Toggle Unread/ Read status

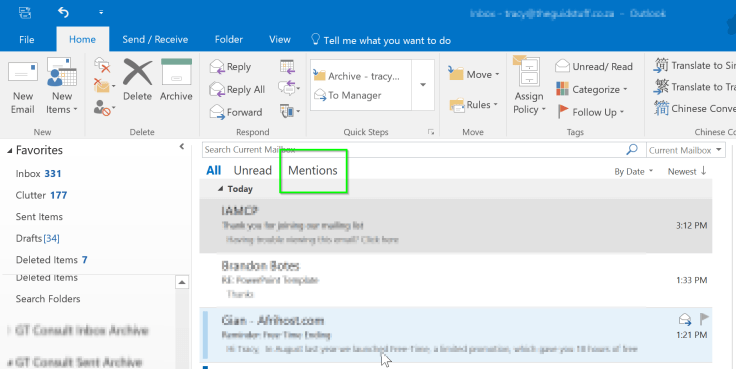click(x=594, y=67)
